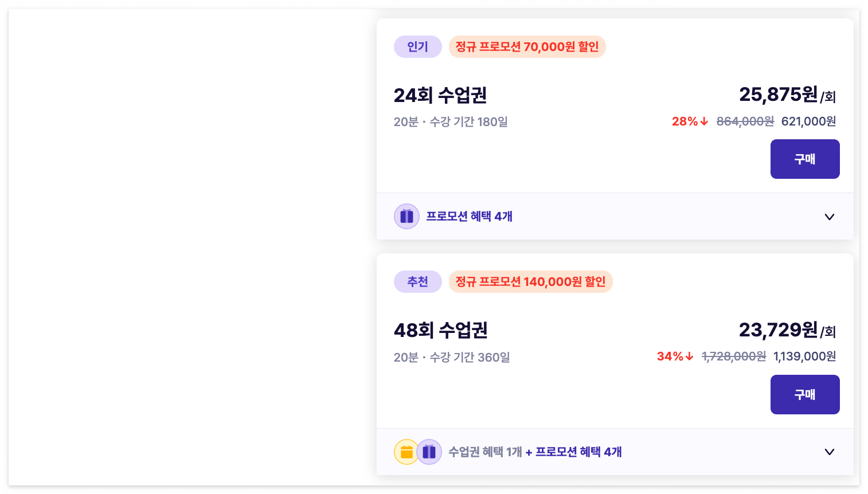868x494 pixels.
Task: Click the purple gift icon on the 24회 card
Action: coord(406,217)
